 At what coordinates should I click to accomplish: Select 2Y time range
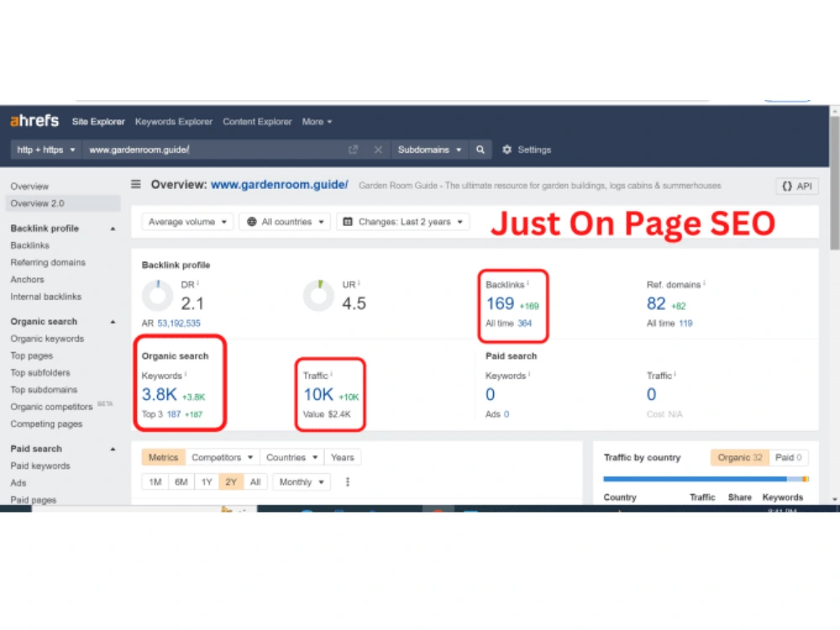pyautogui.click(x=231, y=482)
